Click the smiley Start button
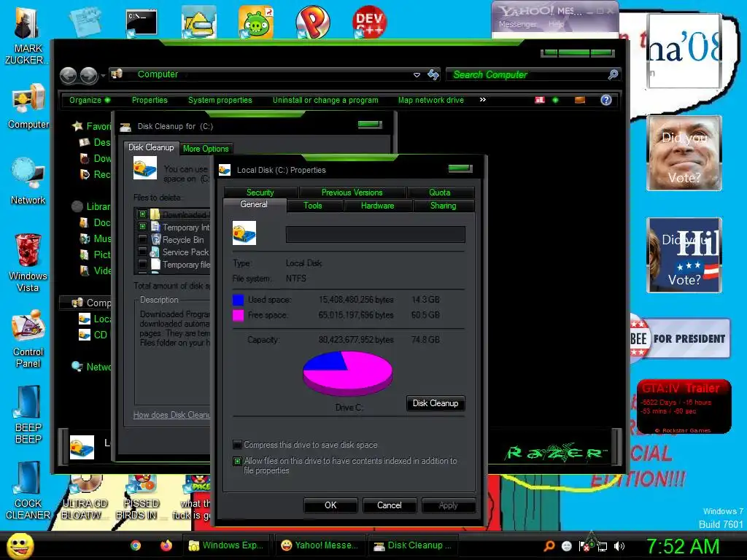The width and height of the screenshot is (747, 560). click(20, 545)
